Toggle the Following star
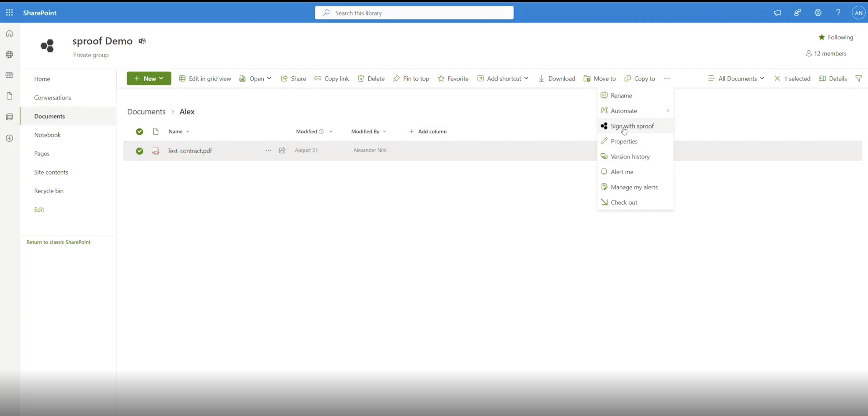Viewport: 868px width, 416px height. (x=822, y=37)
